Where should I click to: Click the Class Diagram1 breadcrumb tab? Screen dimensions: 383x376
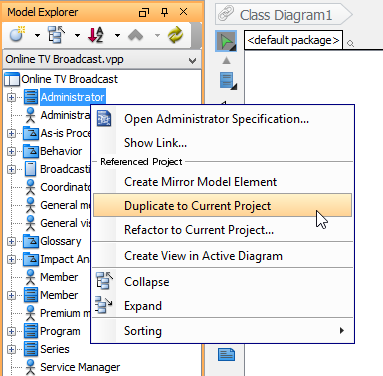click(x=285, y=15)
